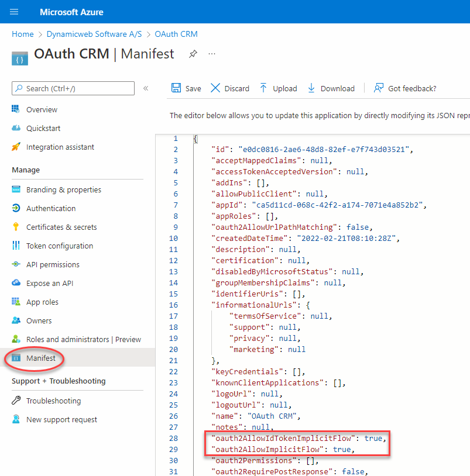Click the Expose an API cloud icon
Image resolution: width=470 pixels, height=476 pixels.
point(16,283)
